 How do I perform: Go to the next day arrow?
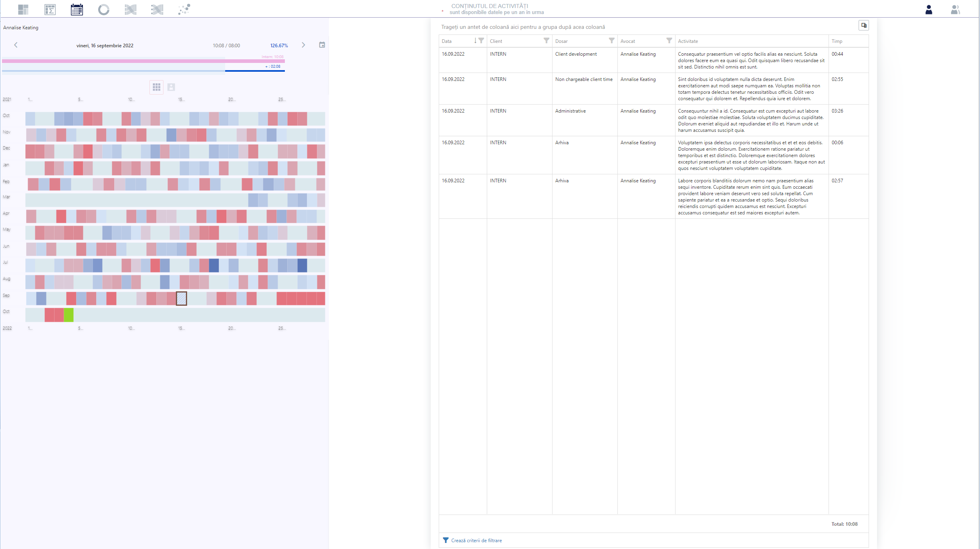point(303,45)
